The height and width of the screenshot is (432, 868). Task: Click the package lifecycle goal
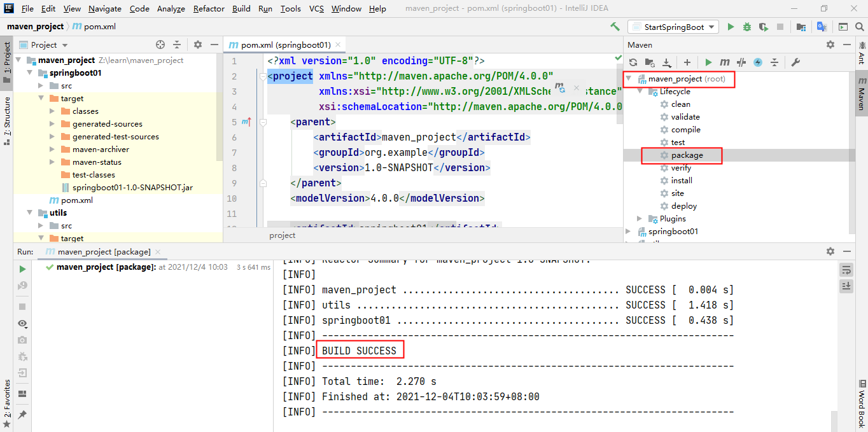point(687,155)
